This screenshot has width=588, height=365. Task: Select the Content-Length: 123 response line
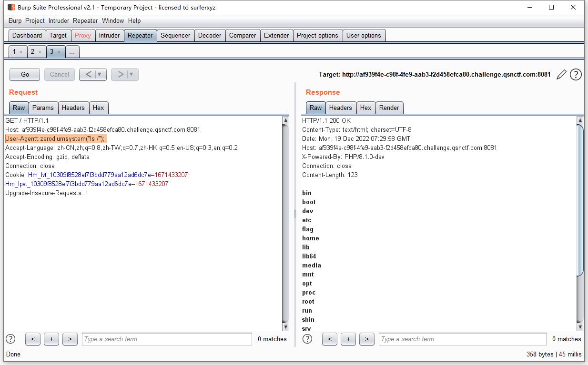(x=330, y=175)
